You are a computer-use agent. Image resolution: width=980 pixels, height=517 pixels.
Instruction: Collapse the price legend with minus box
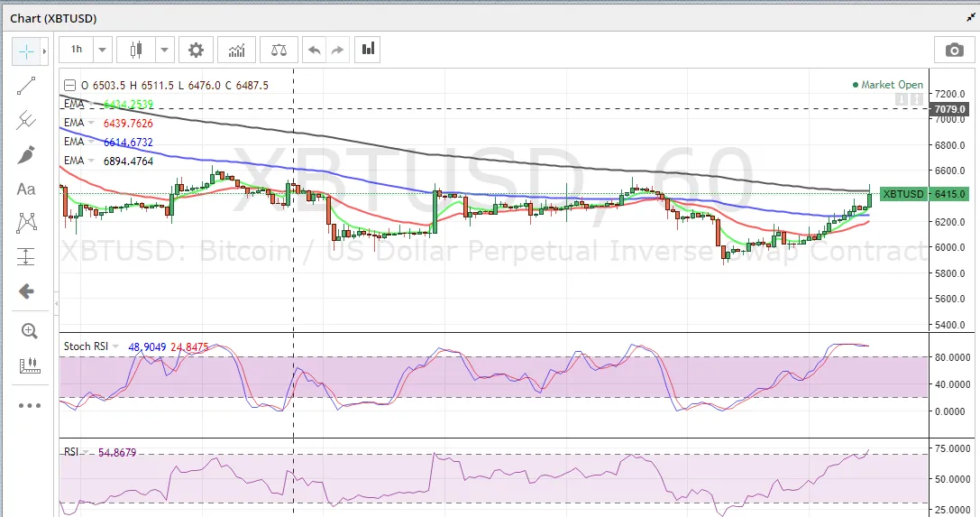click(x=70, y=85)
